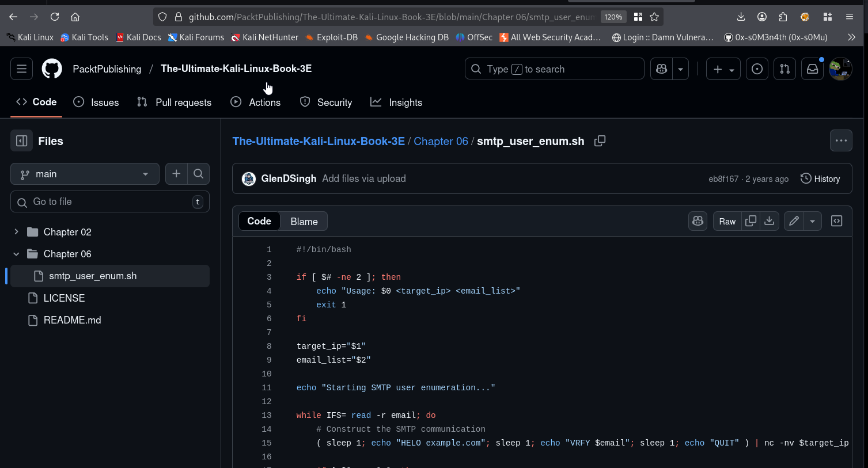Click the Raw button

[x=727, y=221]
